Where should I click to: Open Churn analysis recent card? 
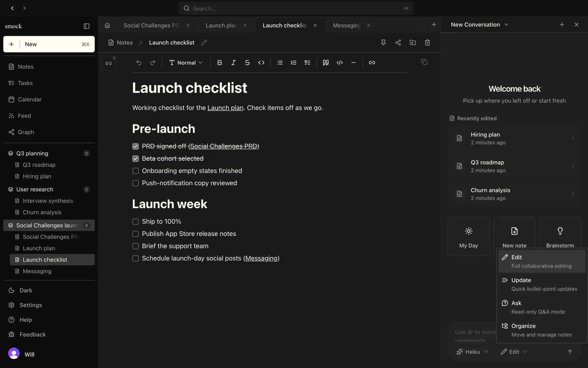pyautogui.click(x=514, y=194)
